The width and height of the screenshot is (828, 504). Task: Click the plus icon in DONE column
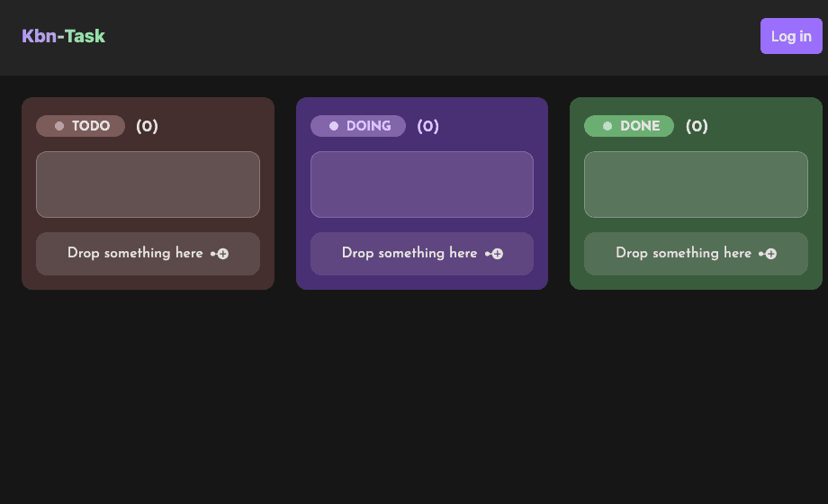click(769, 254)
